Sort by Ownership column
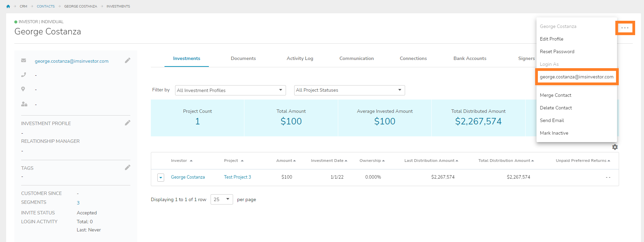 click(372, 161)
